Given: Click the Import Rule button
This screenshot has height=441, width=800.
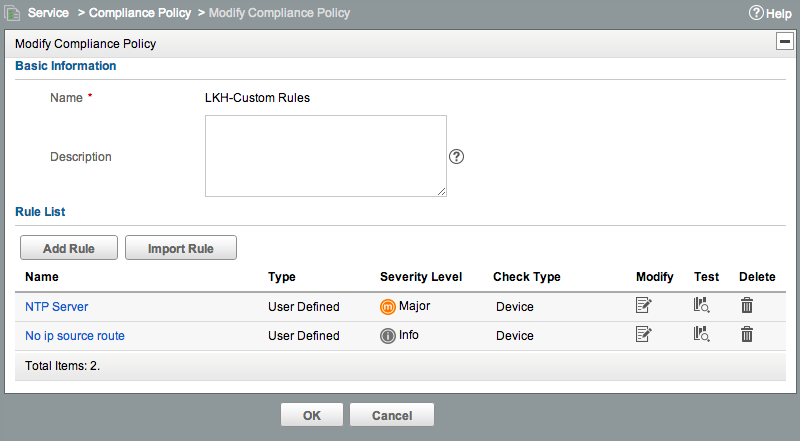Looking at the screenshot, I should click(x=181, y=248).
